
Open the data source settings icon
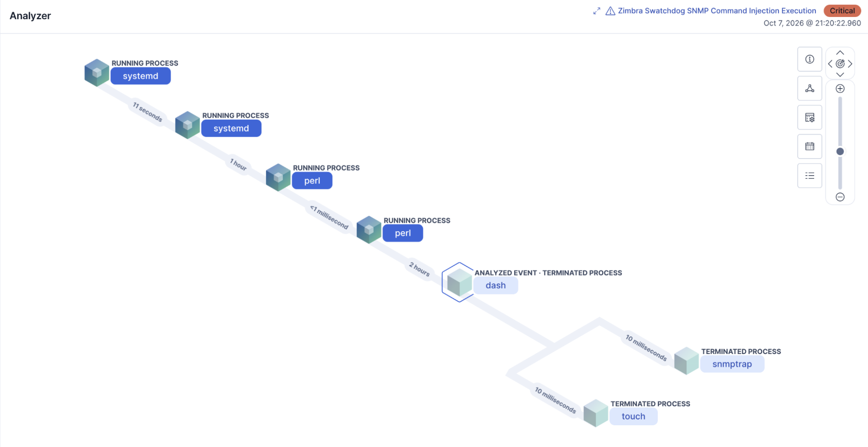click(x=809, y=117)
